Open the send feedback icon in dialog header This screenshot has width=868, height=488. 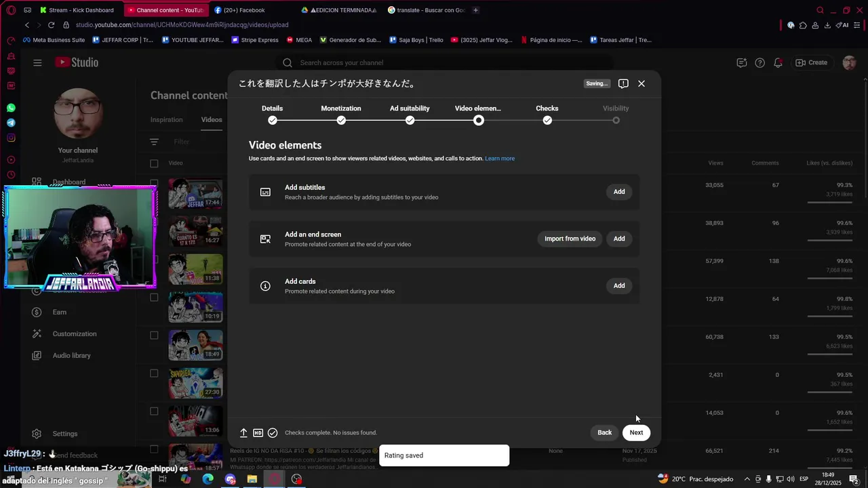pos(623,83)
